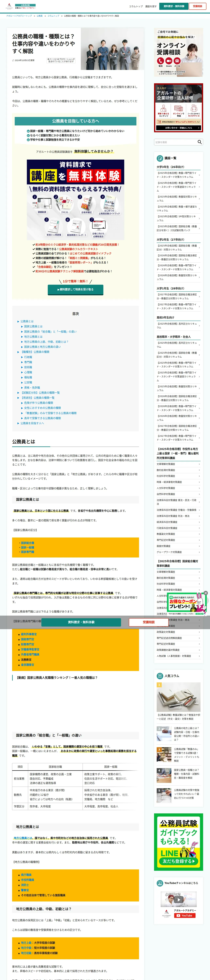Screen dimensions: 210x980
Task: Click header 資料請求・無料体験 green button
Action: pos(174,6)
